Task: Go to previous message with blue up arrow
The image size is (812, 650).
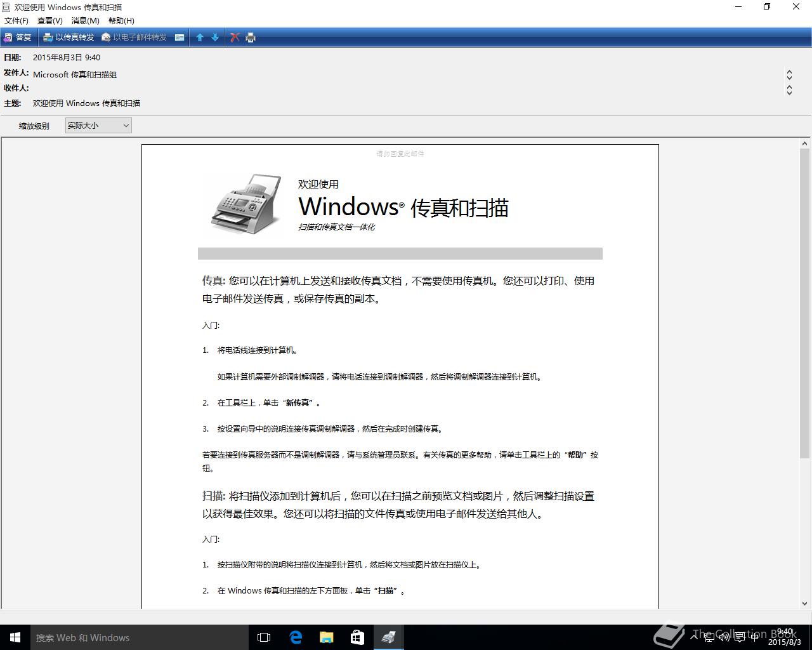Action: pyautogui.click(x=200, y=37)
